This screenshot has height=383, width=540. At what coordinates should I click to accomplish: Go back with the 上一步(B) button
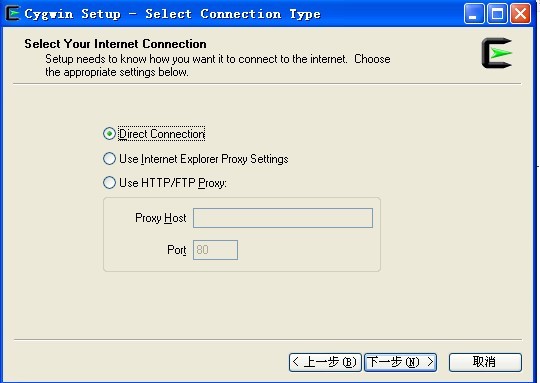click(x=325, y=362)
